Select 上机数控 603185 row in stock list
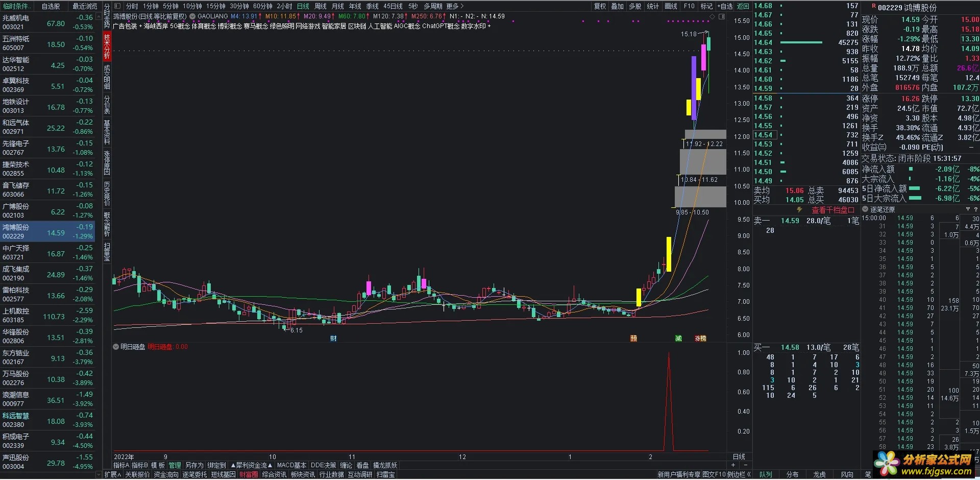 pos(47,315)
